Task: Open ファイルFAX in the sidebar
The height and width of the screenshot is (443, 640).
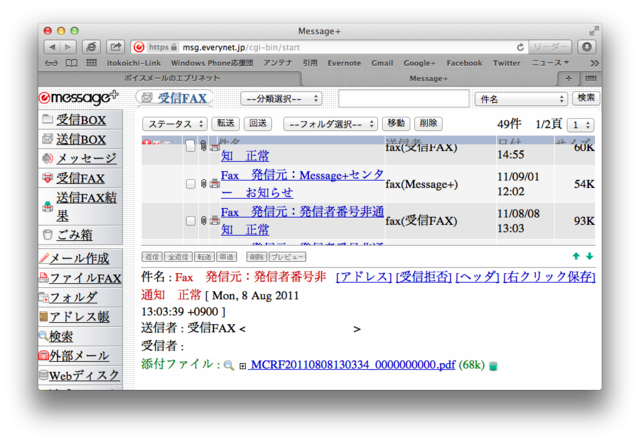Action: pos(85,278)
